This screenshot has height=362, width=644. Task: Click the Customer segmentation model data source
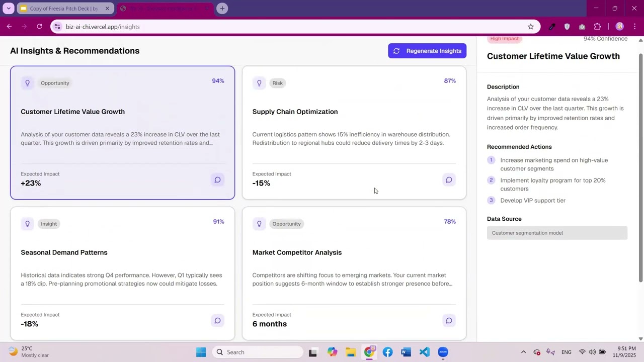click(x=557, y=233)
